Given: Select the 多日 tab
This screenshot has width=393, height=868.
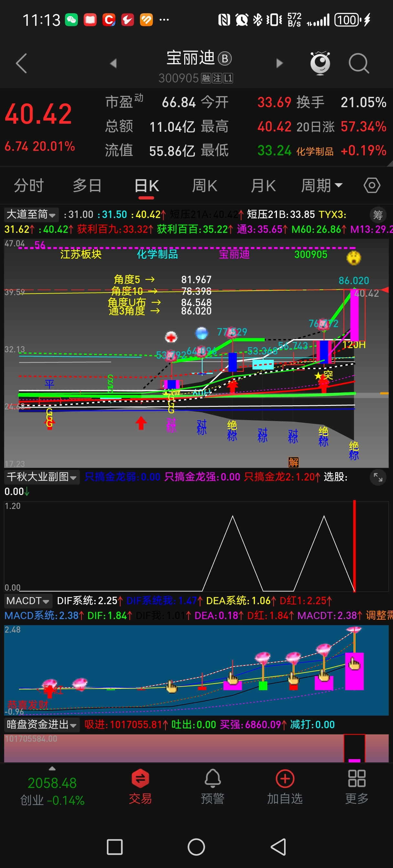Looking at the screenshot, I should coord(87,186).
